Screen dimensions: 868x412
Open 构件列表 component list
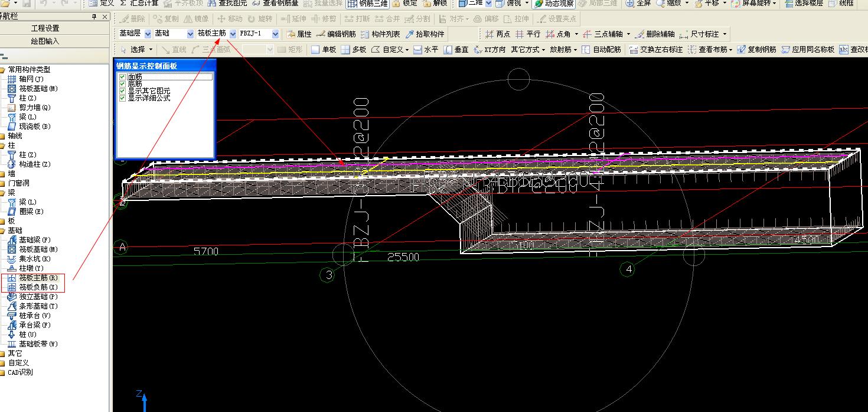(380, 34)
